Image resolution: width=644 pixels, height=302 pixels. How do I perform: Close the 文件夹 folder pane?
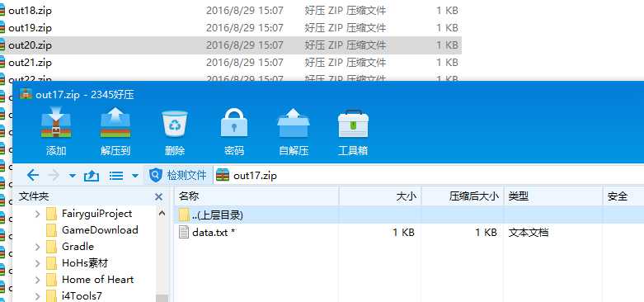click(158, 197)
